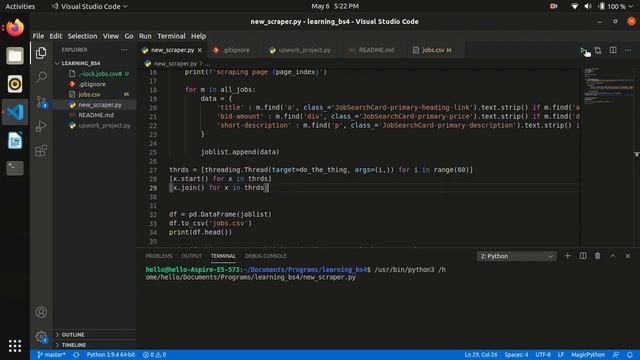
Task: Switch to the DEBUG CONSOLE tab
Action: [x=265, y=256]
